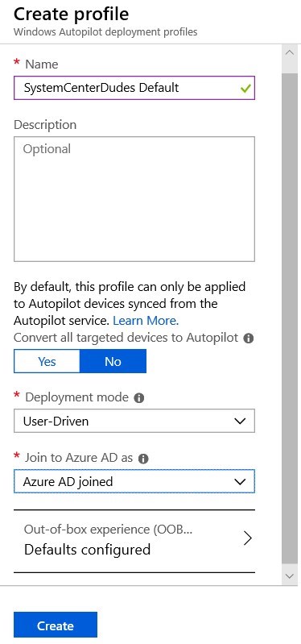Click the info icon beside Deployment mode
301x644 pixels.
tap(139, 398)
